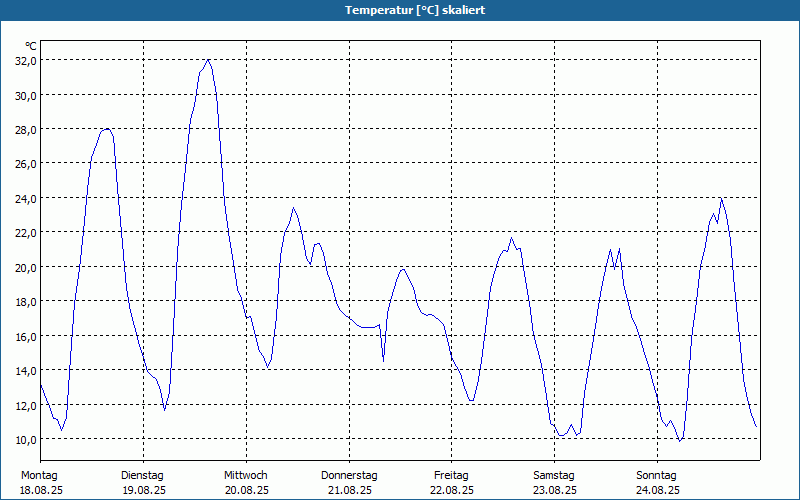Click the 30,0 axis value
This screenshot has width=800, height=500.
(26, 95)
